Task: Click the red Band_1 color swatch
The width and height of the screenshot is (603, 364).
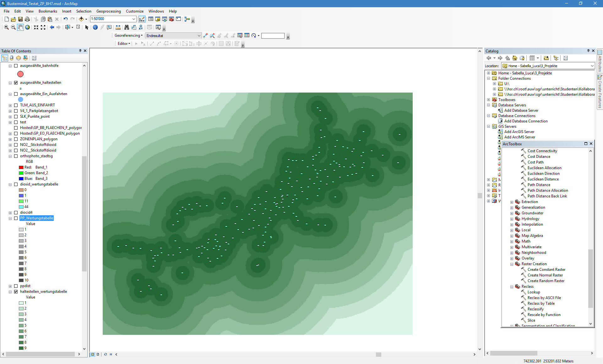Action: [x=21, y=168]
